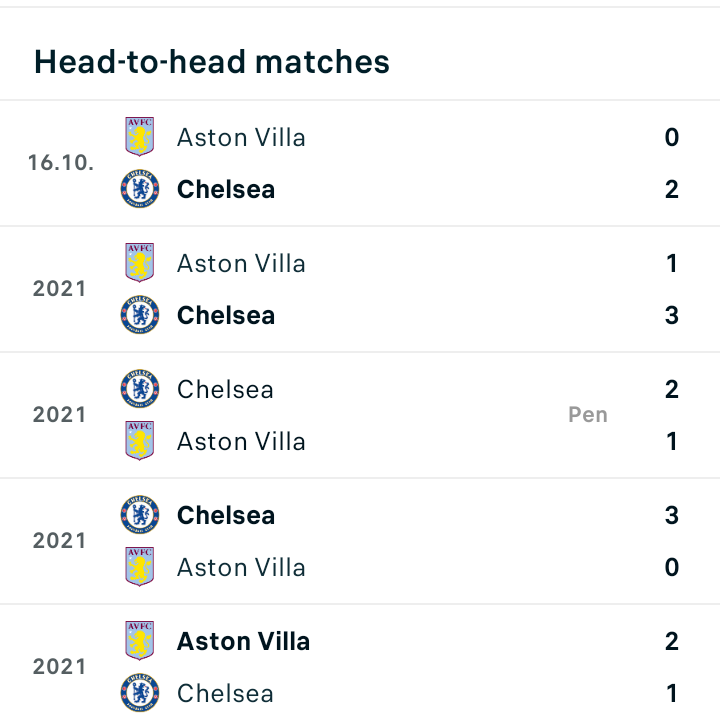The image size is (720, 728).
Task: Select Chelsea name in last 2-1 match
Action: pyautogui.click(x=225, y=694)
